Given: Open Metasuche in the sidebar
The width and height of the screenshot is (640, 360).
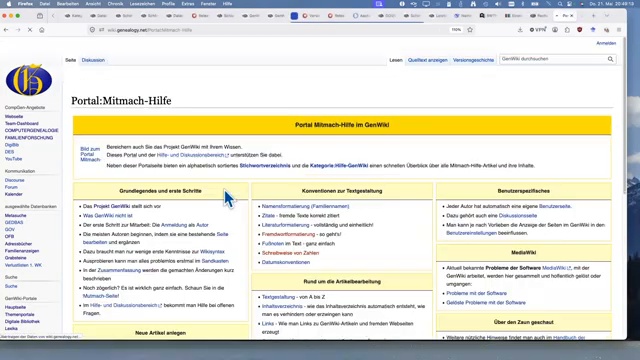Looking at the screenshot, I should tap(16, 216).
